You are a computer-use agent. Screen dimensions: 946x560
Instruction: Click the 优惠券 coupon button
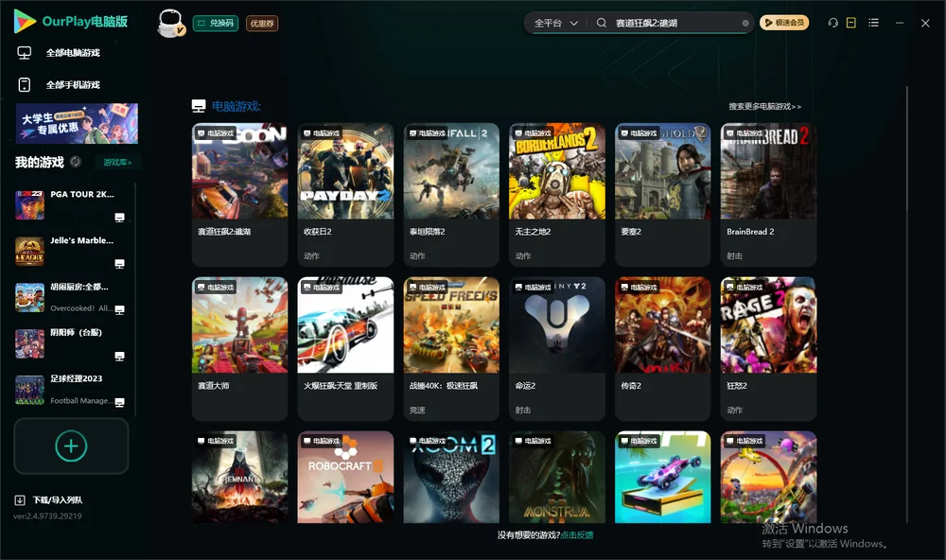pos(262,23)
